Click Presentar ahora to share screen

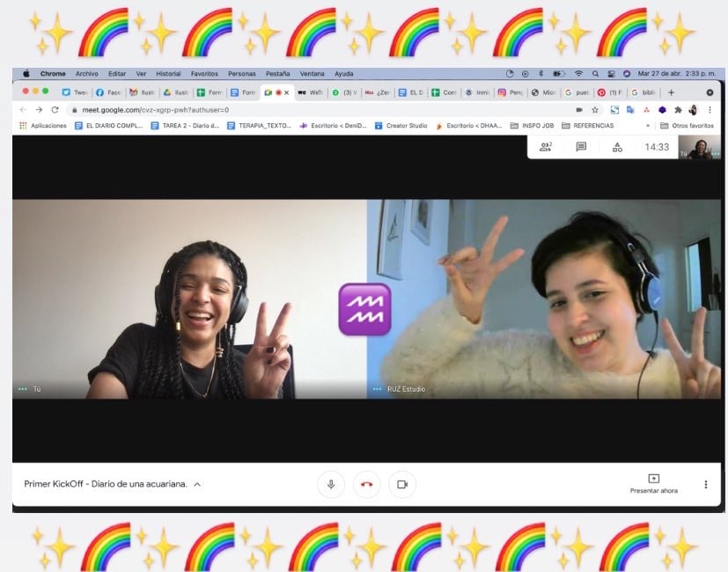pyautogui.click(x=653, y=483)
